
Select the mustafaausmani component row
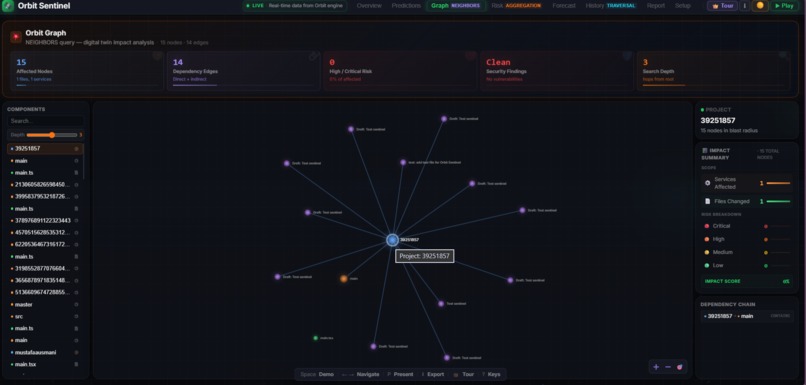(45, 353)
